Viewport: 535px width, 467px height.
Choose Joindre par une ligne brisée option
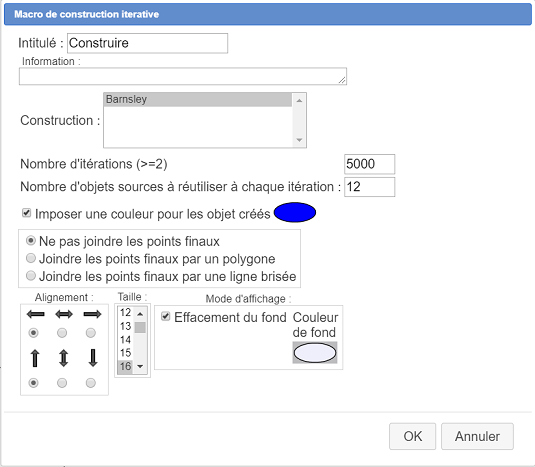(x=31, y=276)
